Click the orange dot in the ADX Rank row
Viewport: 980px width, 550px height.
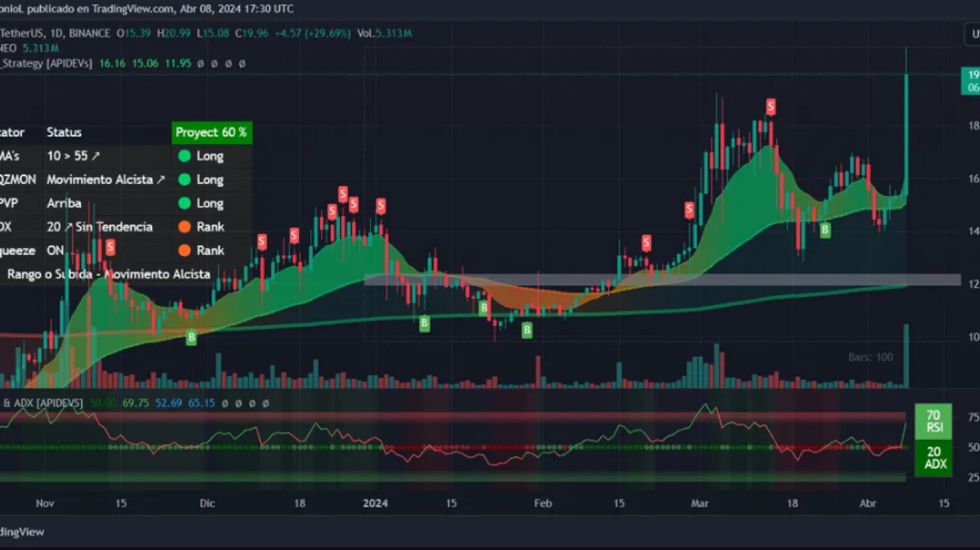pyautogui.click(x=184, y=227)
